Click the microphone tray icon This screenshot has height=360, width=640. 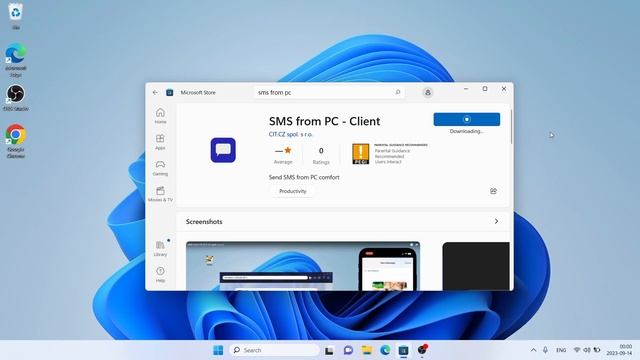(545, 350)
